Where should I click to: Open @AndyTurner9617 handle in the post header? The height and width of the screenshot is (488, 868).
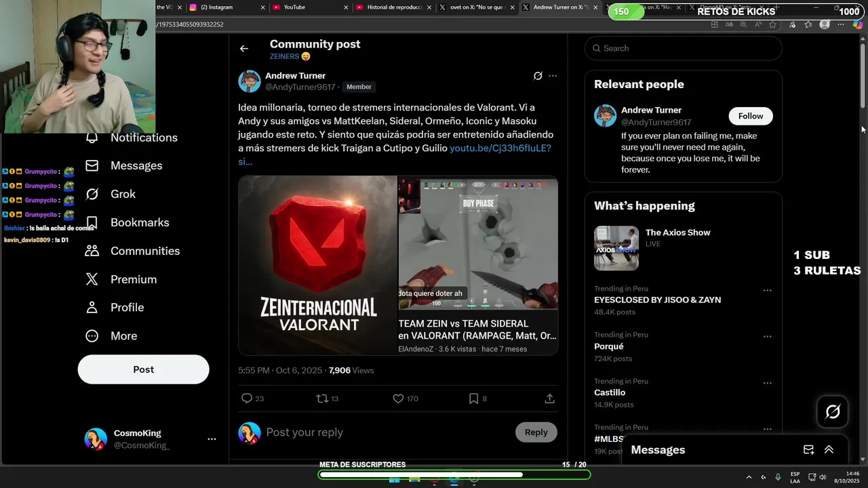point(300,87)
